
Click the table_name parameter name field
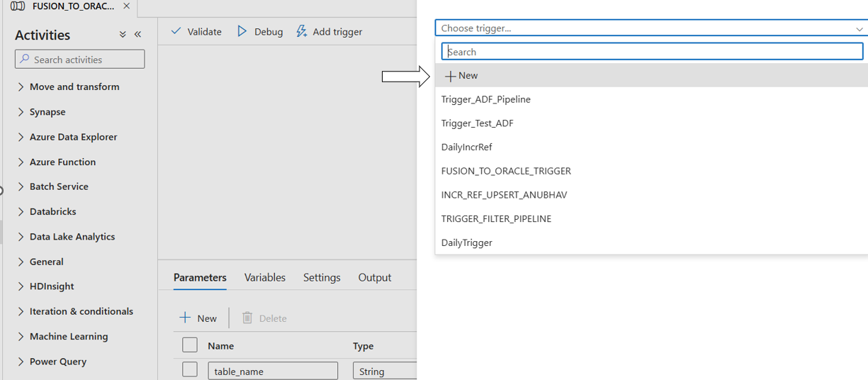[273, 371]
